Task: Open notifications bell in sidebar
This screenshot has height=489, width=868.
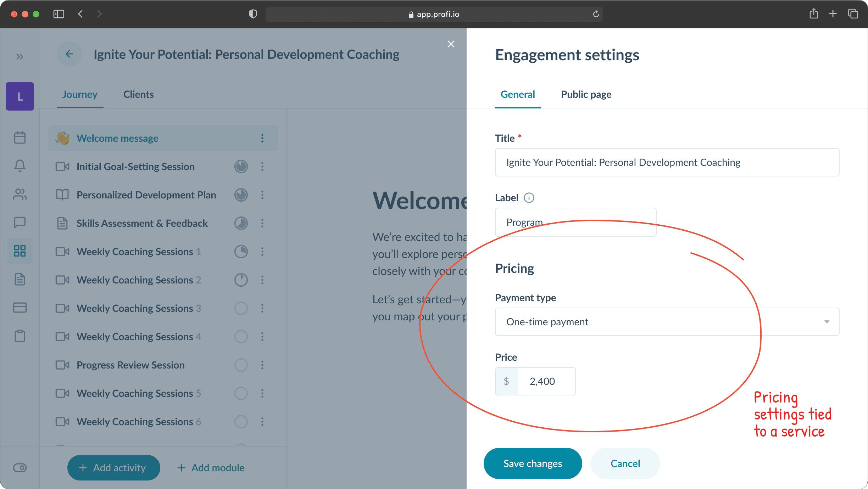Action: click(20, 166)
